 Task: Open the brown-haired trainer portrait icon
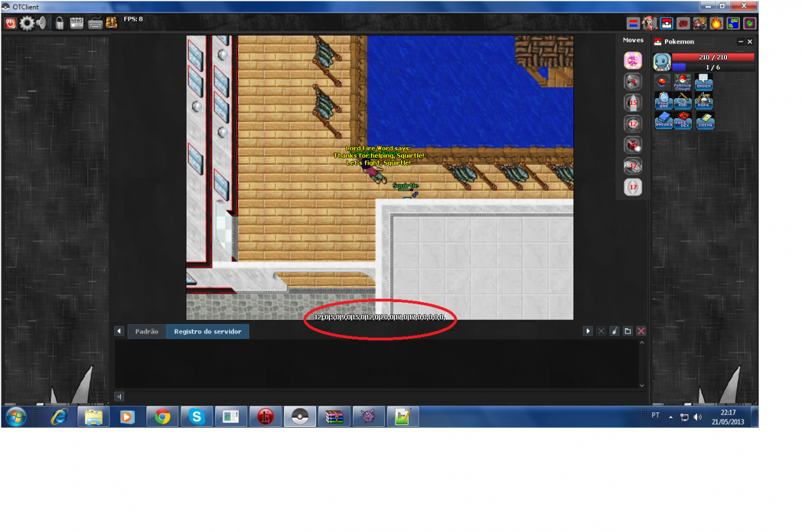tap(700, 23)
